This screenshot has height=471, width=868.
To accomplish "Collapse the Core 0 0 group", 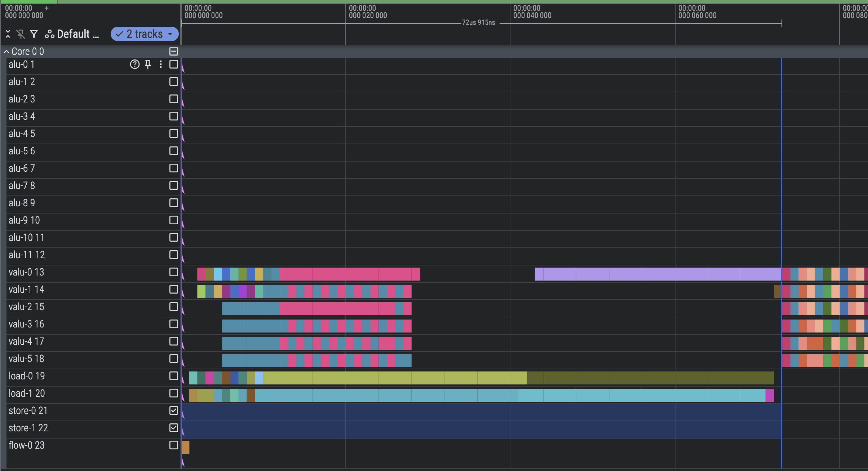I will click(6, 52).
